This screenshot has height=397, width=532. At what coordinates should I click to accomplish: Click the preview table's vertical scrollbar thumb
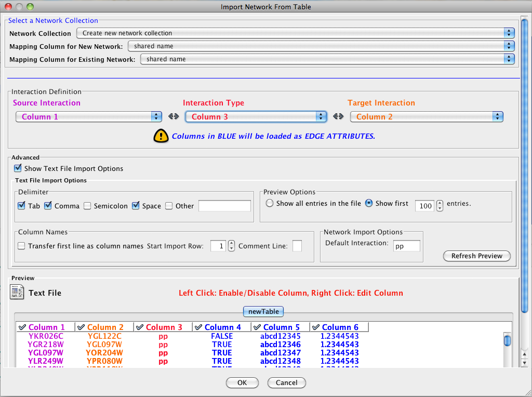click(507, 340)
